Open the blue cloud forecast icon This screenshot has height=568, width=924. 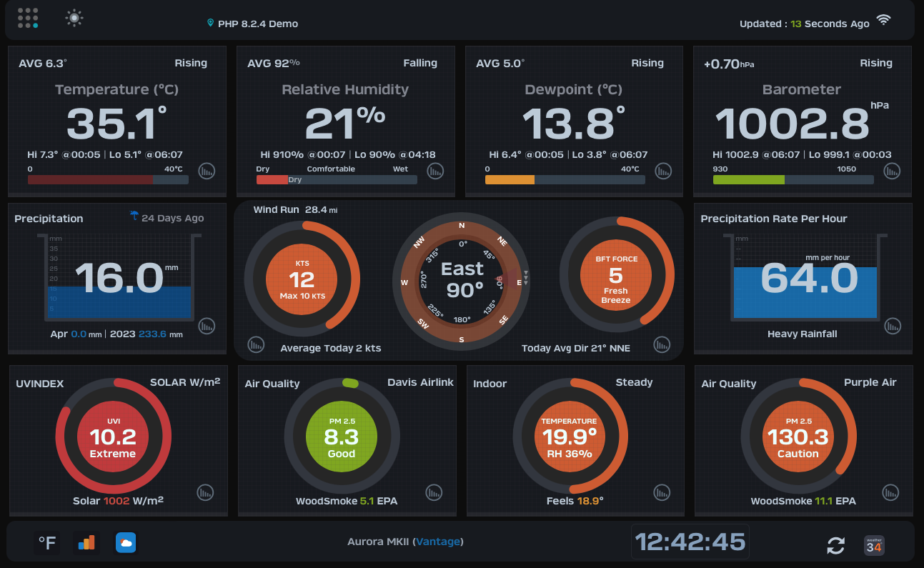click(x=126, y=543)
